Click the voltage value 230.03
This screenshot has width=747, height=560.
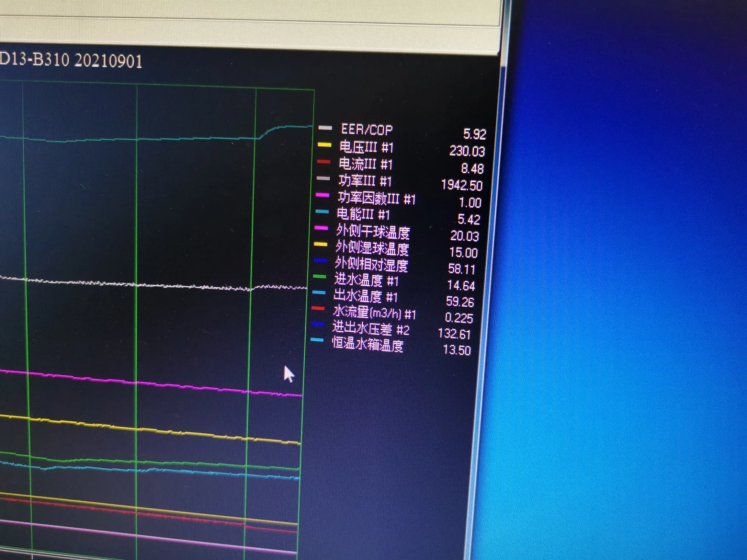pyautogui.click(x=467, y=151)
